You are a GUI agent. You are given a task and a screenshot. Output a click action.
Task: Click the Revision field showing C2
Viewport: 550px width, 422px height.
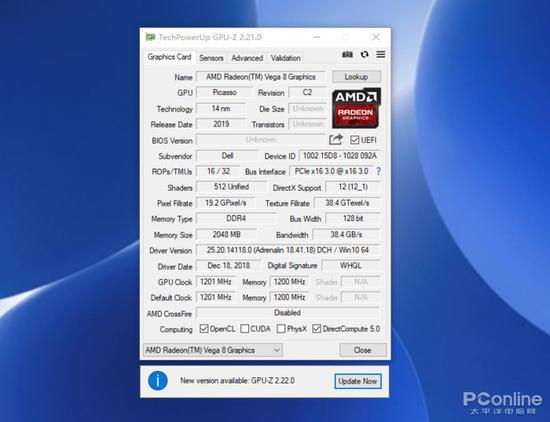pyautogui.click(x=307, y=92)
